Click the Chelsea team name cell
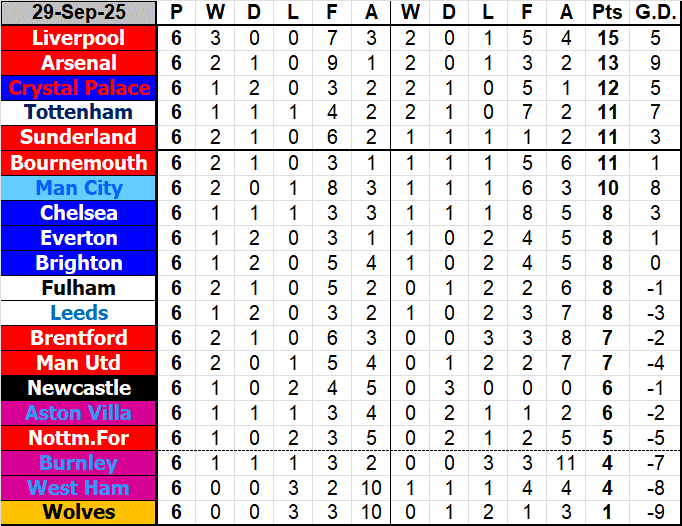Screen dimensions: 682x526 pyautogui.click(x=79, y=213)
